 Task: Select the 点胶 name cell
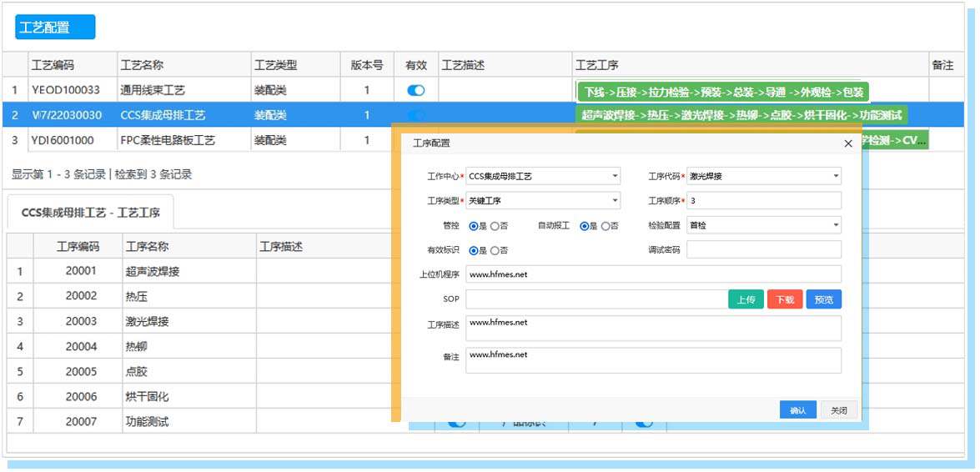coord(189,371)
